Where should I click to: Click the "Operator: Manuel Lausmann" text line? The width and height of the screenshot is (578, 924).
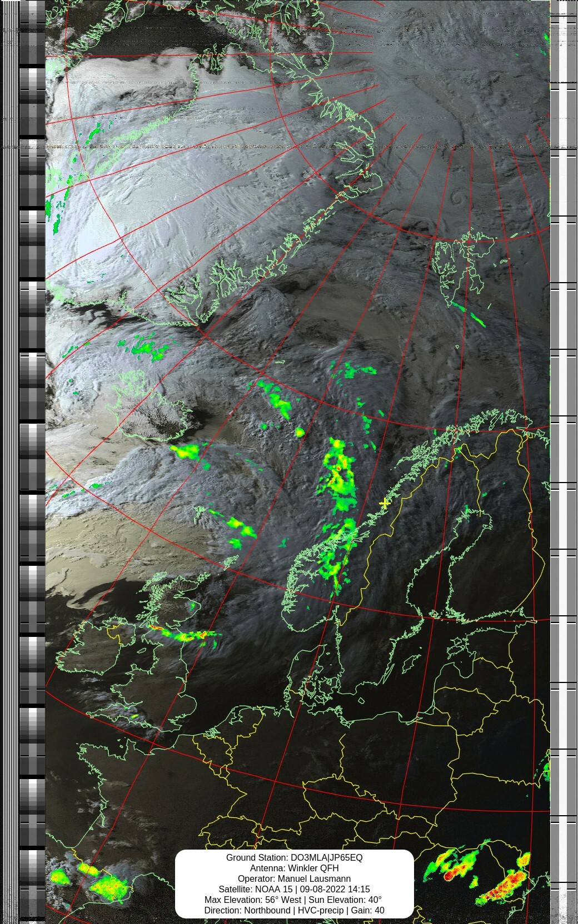294,879
